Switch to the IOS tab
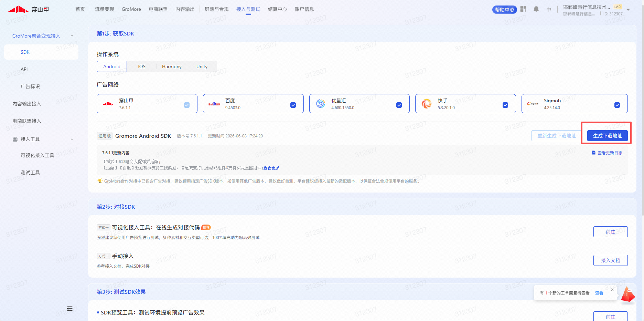The image size is (644, 321). pos(142,66)
